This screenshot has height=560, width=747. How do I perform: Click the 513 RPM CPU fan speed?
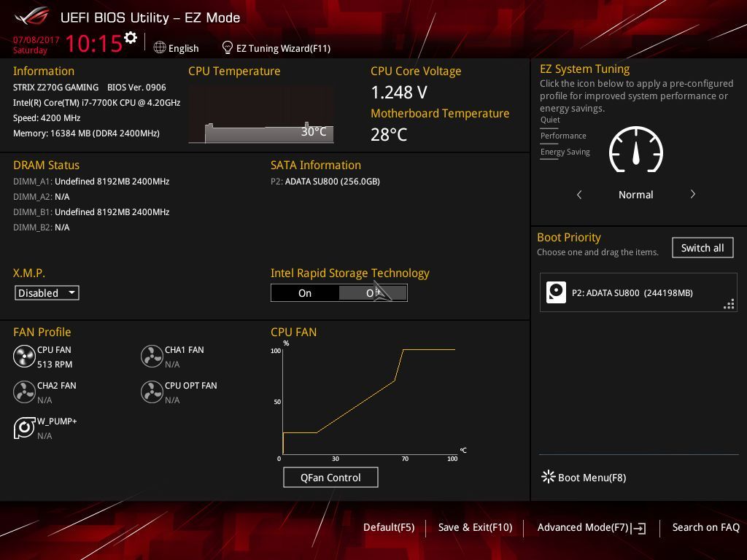point(55,365)
